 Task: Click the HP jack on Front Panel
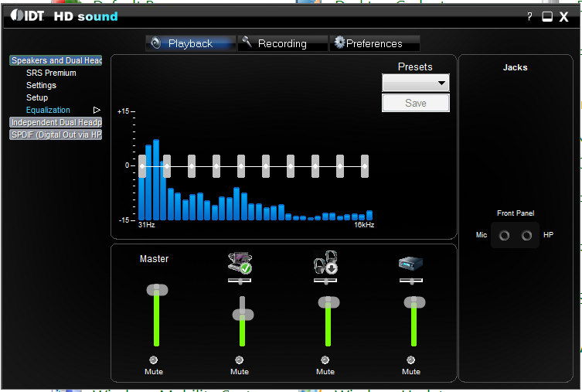[526, 235]
